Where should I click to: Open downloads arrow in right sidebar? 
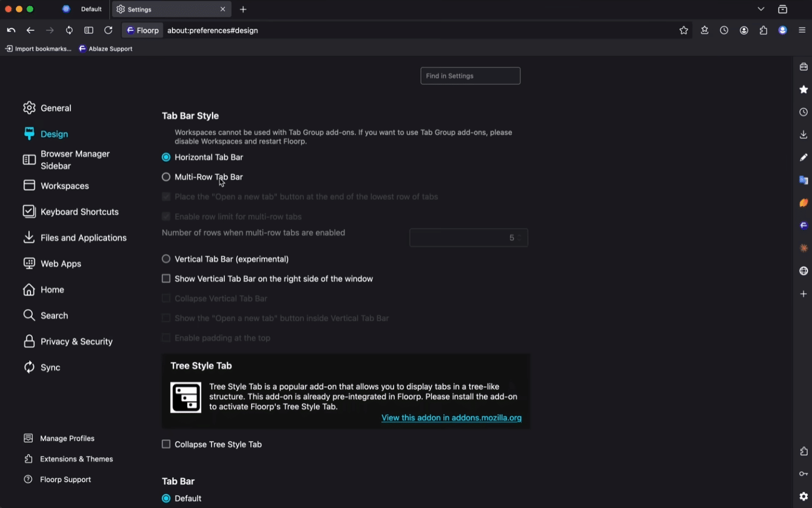(804, 135)
